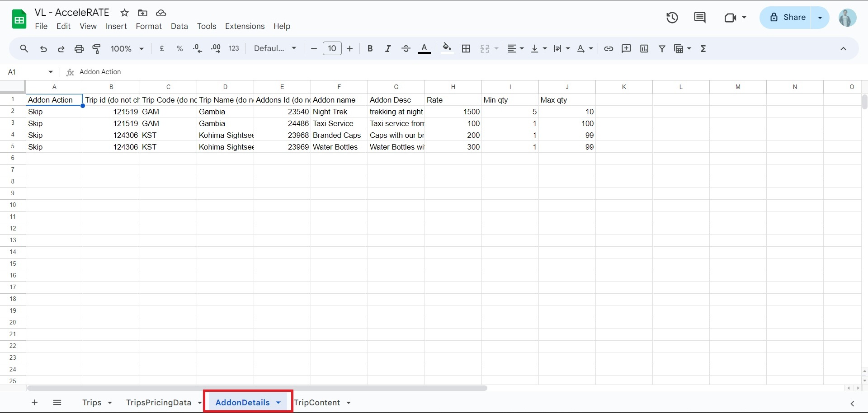Click the add new sheet plus button
The height and width of the screenshot is (413, 868).
(35, 403)
